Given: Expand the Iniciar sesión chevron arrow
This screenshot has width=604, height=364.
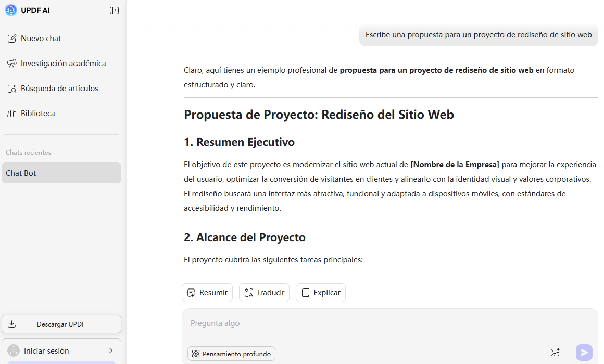Looking at the screenshot, I should pyautogui.click(x=111, y=350).
